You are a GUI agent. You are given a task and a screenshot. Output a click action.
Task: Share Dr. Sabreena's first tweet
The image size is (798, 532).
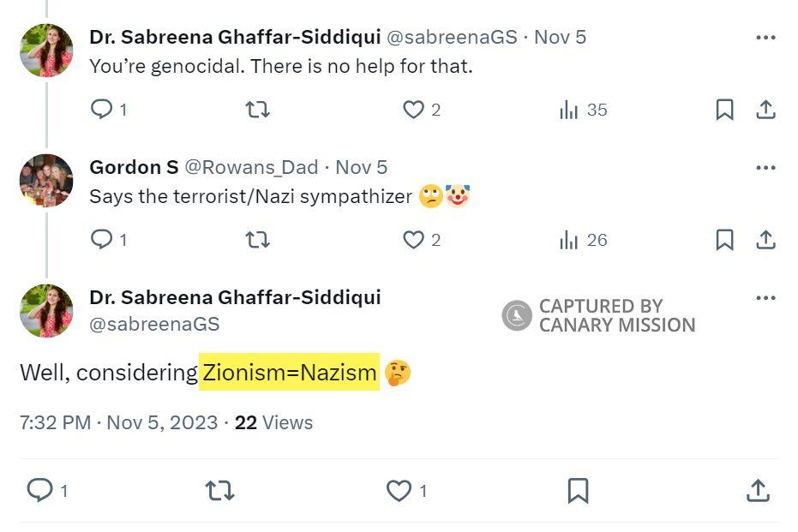tap(765, 110)
